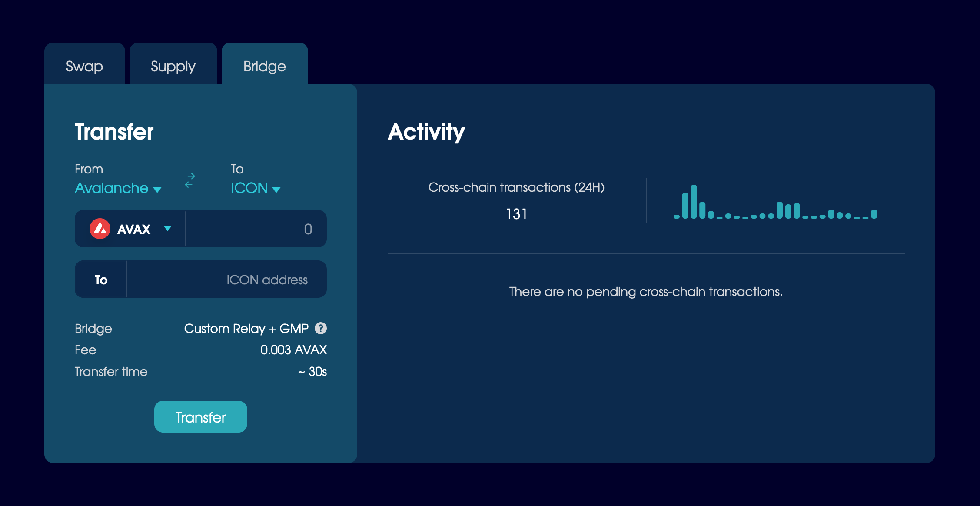Click the ICON address input field

click(x=226, y=280)
